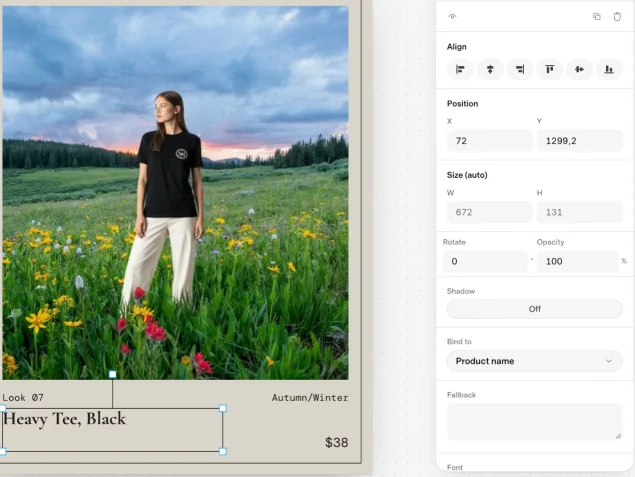Screen dimensions: 635x477
Task: Align bottom edges icon
Action: [609, 69]
